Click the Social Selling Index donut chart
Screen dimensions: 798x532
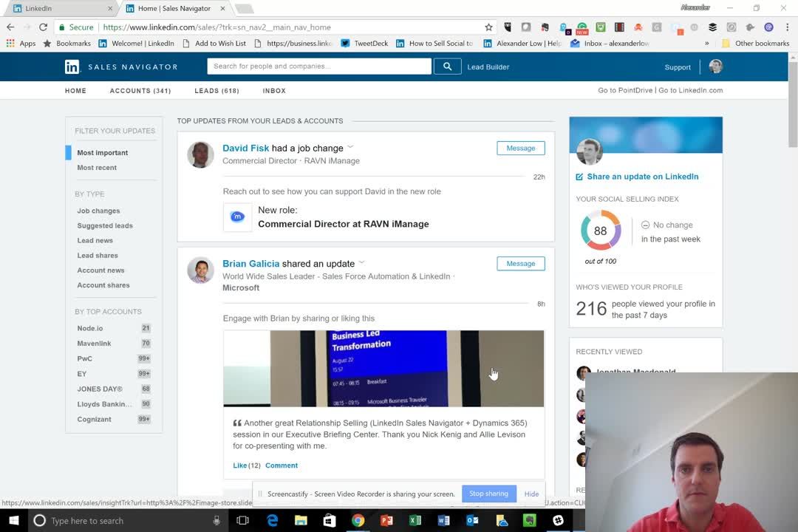tap(601, 231)
